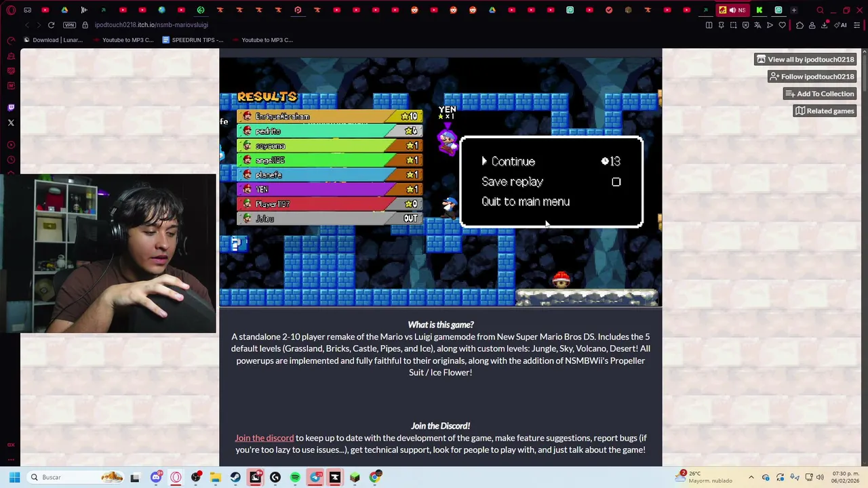This screenshot has width=868, height=488.
Task: Click Join the discord link
Action: tap(264, 438)
